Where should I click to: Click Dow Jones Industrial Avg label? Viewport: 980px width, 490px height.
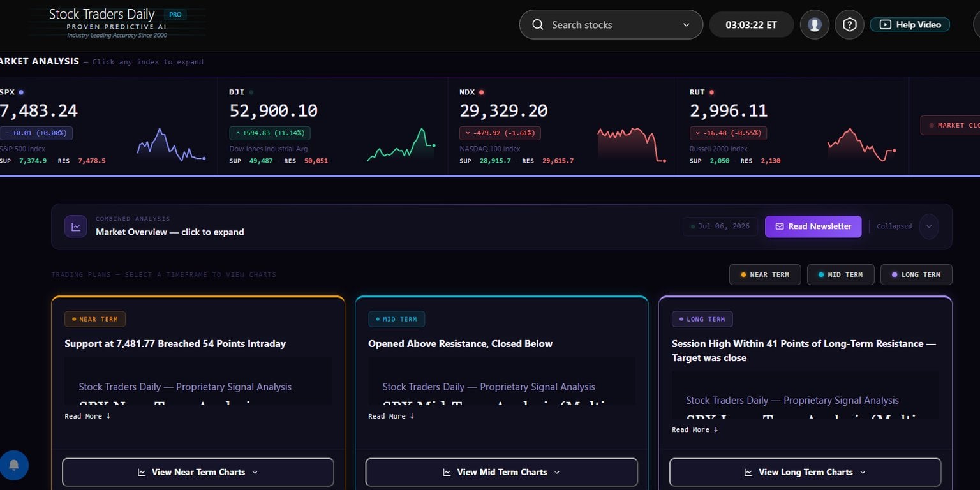click(268, 149)
